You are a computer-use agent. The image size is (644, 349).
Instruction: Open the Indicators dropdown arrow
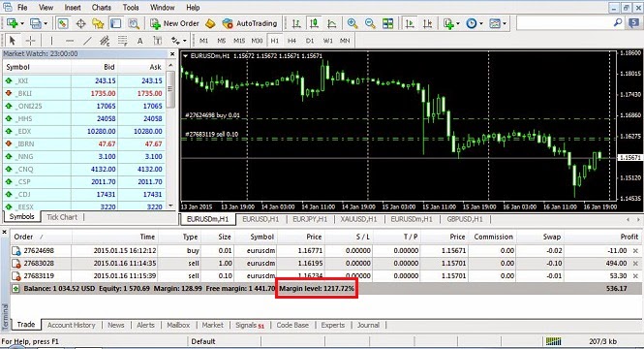(457, 24)
